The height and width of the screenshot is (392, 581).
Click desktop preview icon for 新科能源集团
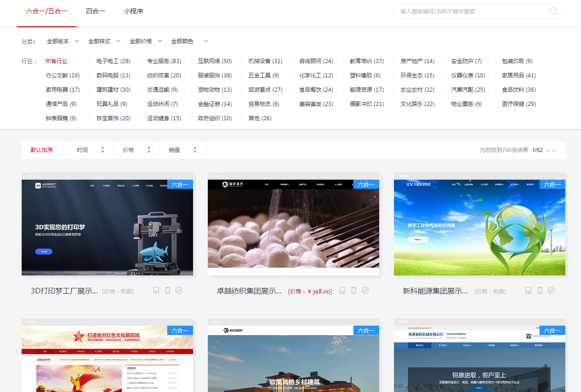coord(528,291)
